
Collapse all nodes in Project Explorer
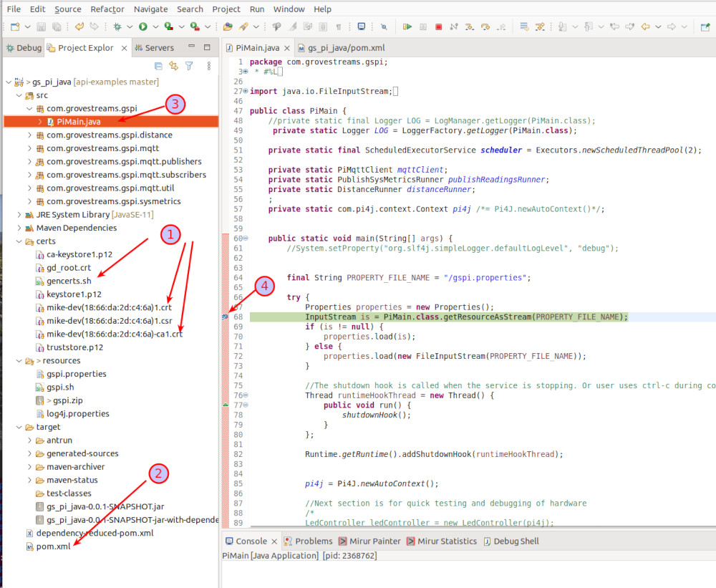click(158, 65)
